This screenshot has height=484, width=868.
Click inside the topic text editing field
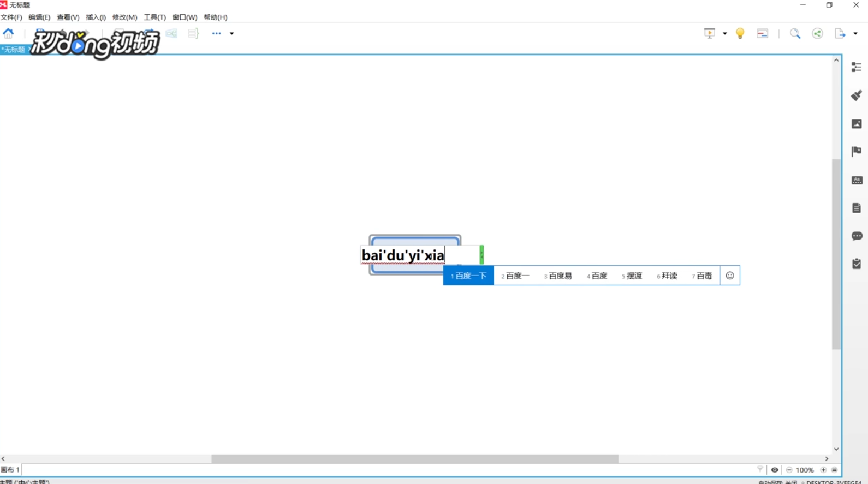tap(420, 255)
